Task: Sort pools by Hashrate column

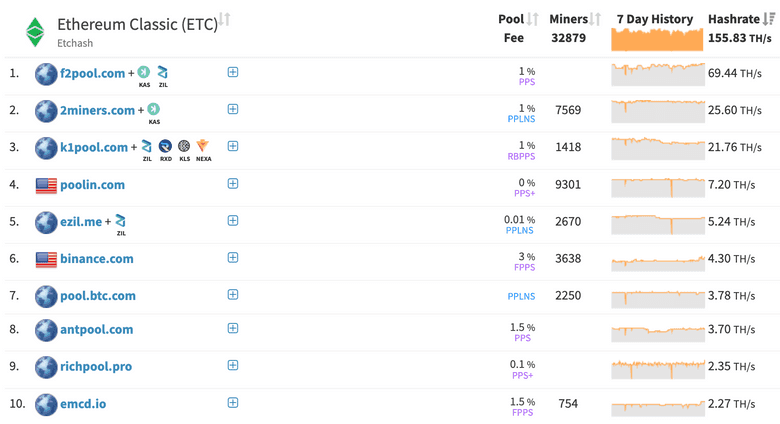Action: tap(769, 19)
